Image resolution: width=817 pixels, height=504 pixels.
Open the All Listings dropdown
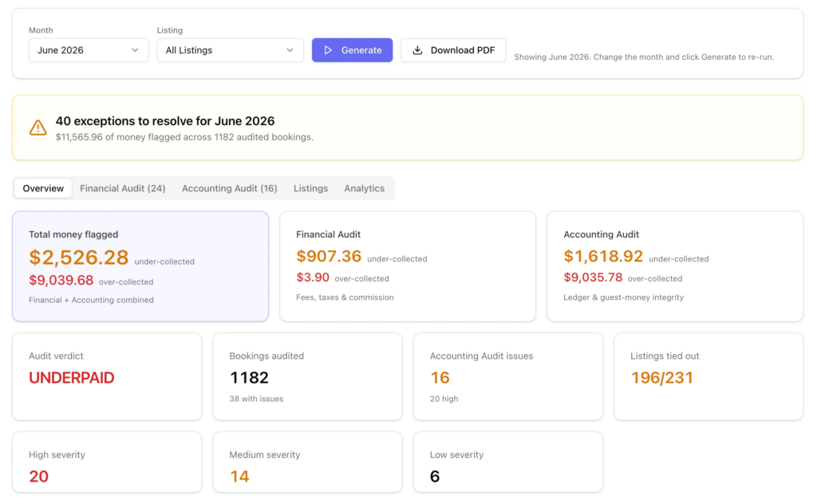(x=231, y=50)
